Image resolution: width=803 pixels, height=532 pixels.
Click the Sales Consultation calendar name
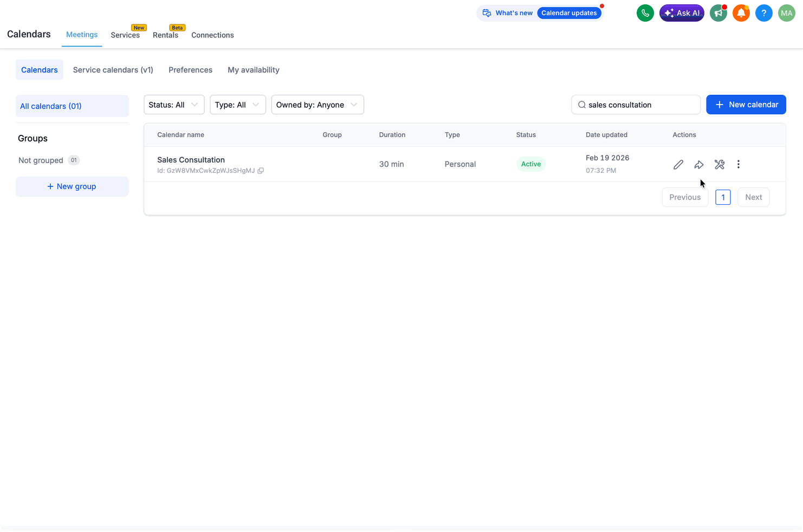tap(191, 160)
